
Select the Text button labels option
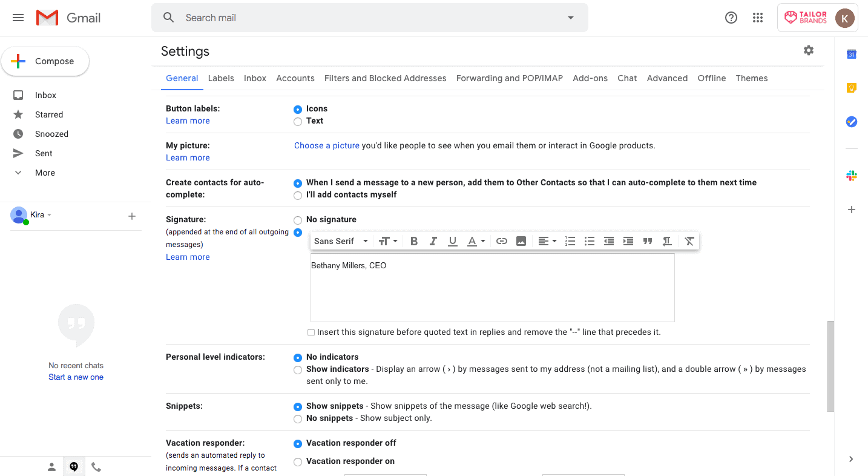point(298,122)
